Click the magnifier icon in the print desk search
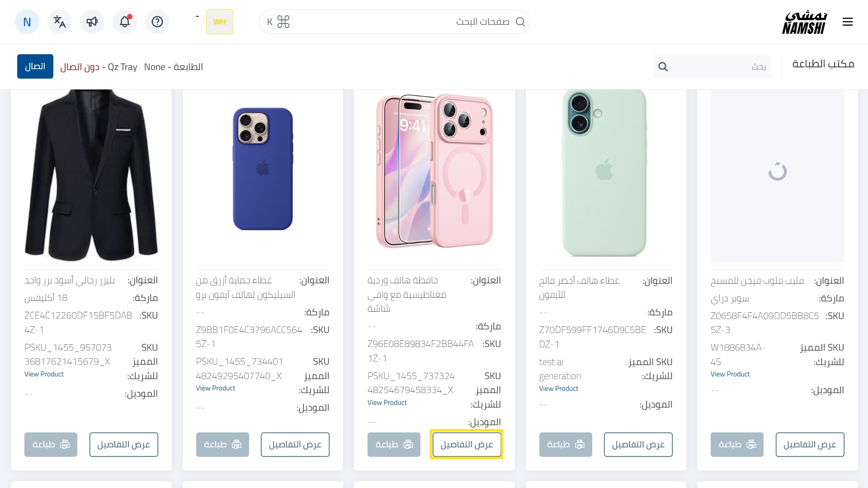This screenshot has height=488, width=868. (663, 67)
